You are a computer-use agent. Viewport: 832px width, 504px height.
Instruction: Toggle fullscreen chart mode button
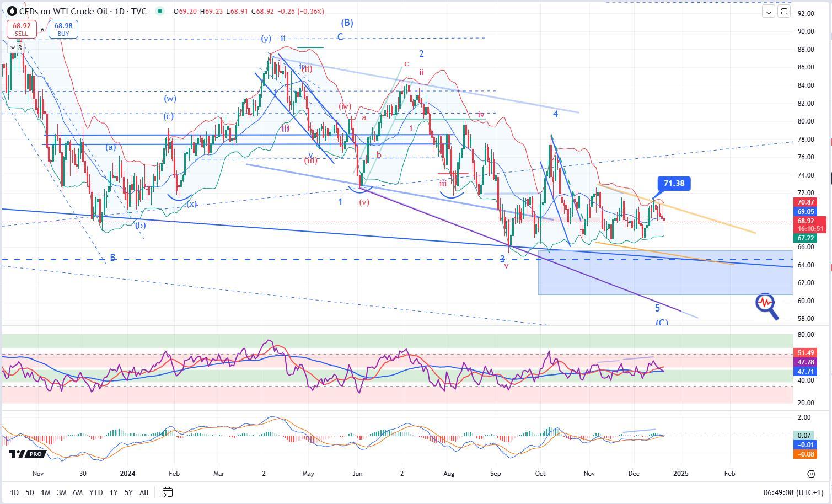pyautogui.click(x=784, y=11)
